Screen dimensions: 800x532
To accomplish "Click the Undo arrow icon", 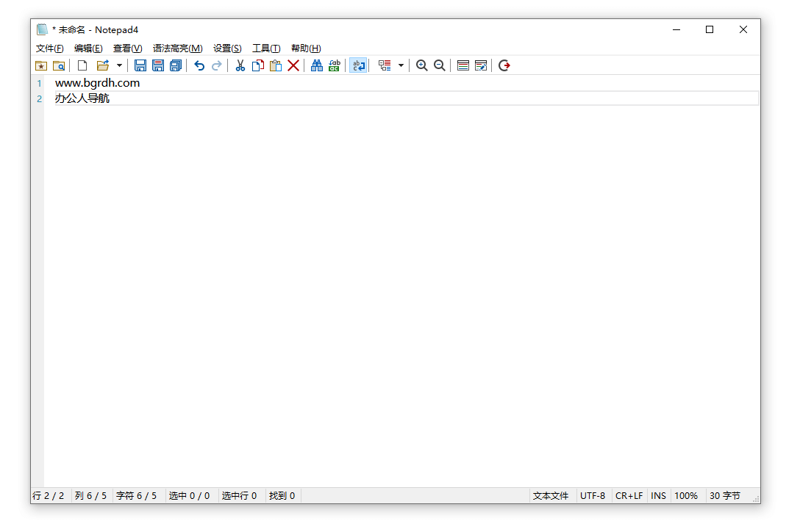I will (199, 65).
